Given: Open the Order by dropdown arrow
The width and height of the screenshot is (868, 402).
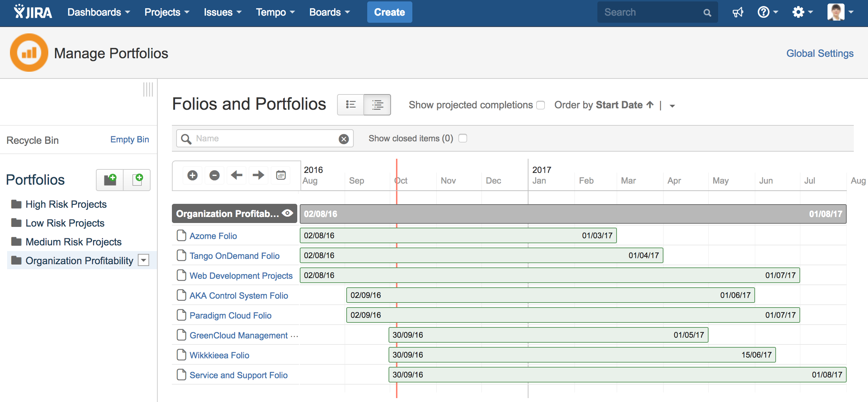Looking at the screenshot, I should coord(672,106).
